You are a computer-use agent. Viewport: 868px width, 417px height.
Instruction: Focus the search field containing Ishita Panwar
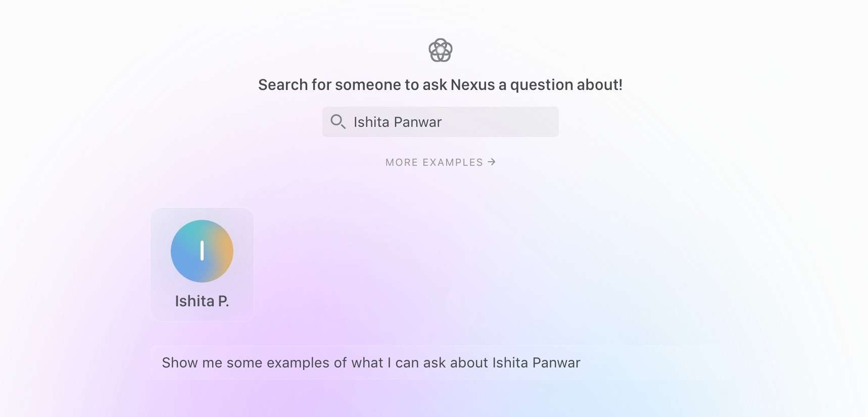point(441,122)
